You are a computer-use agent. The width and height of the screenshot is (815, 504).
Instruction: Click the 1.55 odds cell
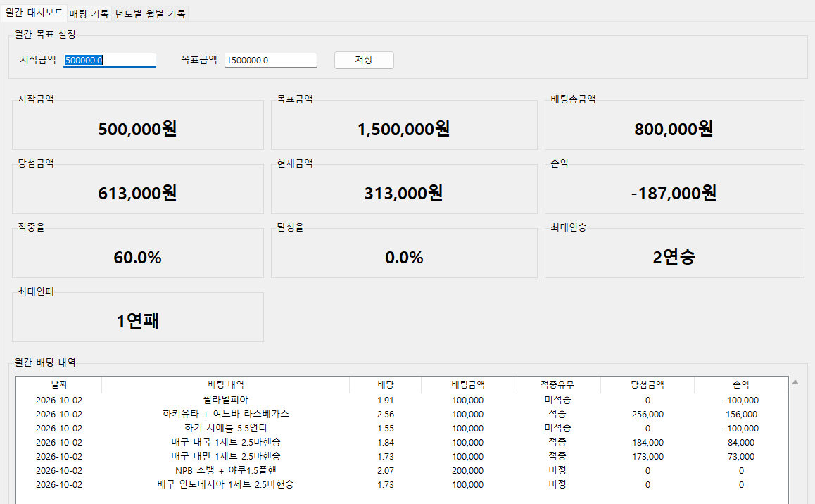click(386, 429)
